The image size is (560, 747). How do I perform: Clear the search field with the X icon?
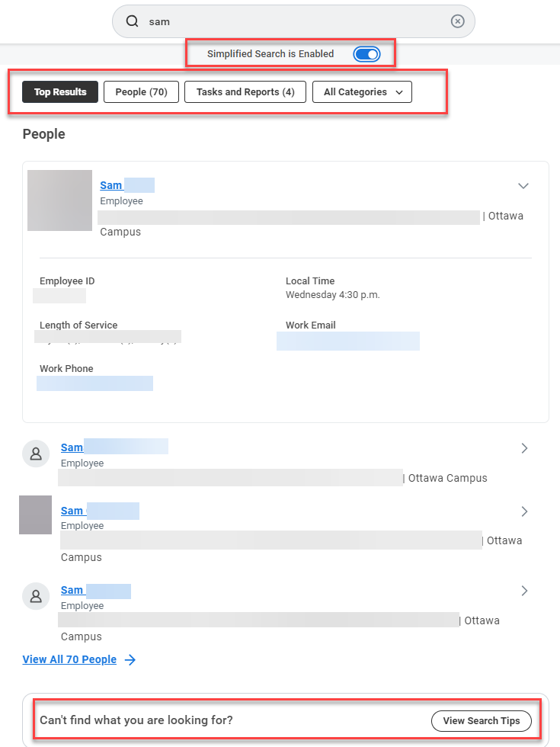click(457, 21)
